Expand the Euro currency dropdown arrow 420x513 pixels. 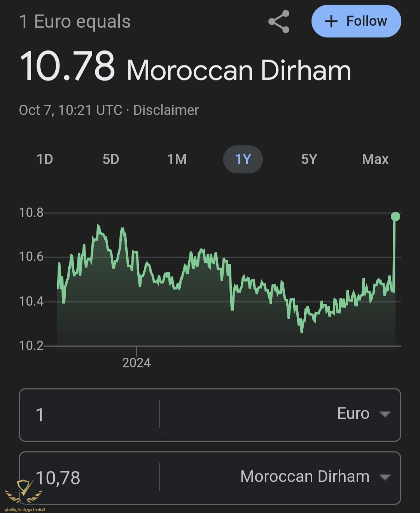point(385,414)
